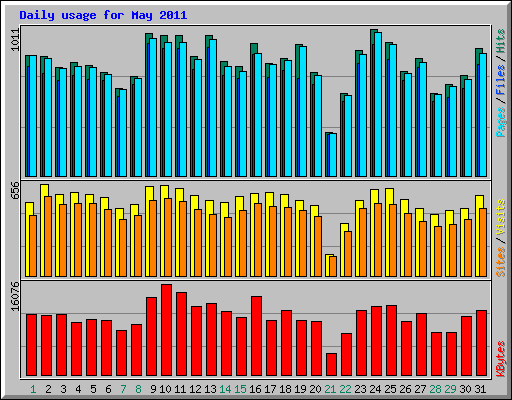The width and height of the screenshot is (512, 400).
Task: Click day label 6 on the x-axis
Action: pos(108,389)
